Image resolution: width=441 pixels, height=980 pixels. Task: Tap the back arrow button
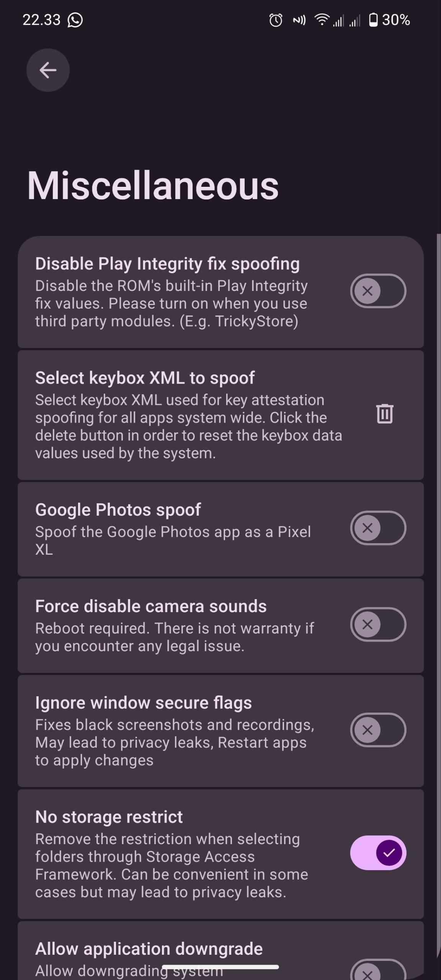pyautogui.click(x=48, y=70)
